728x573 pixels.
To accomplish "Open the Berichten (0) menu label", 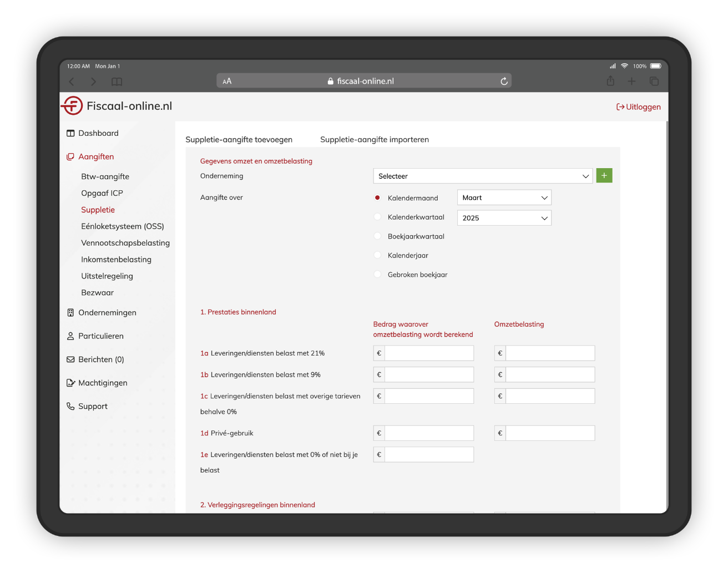I will point(101,359).
